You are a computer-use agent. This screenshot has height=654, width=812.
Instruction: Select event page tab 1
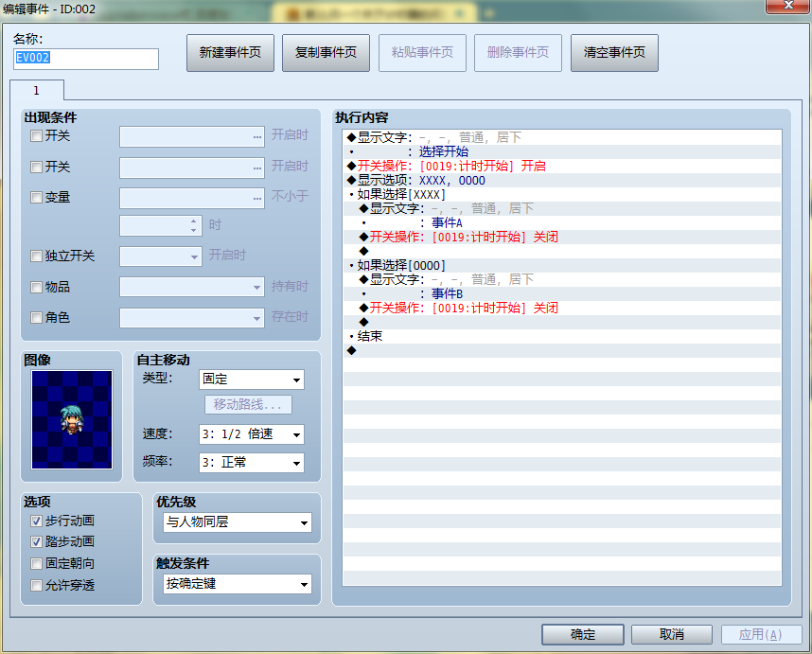[x=37, y=91]
